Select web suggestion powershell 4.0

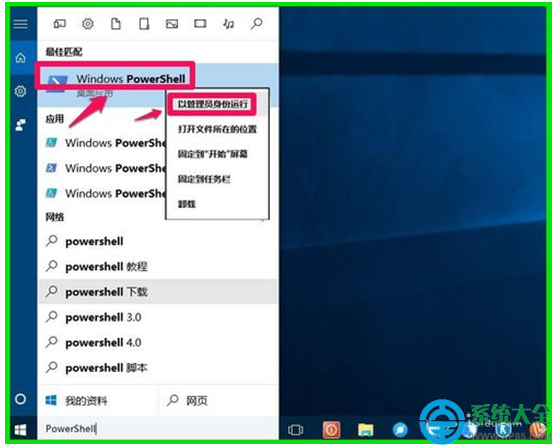(x=158, y=343)
